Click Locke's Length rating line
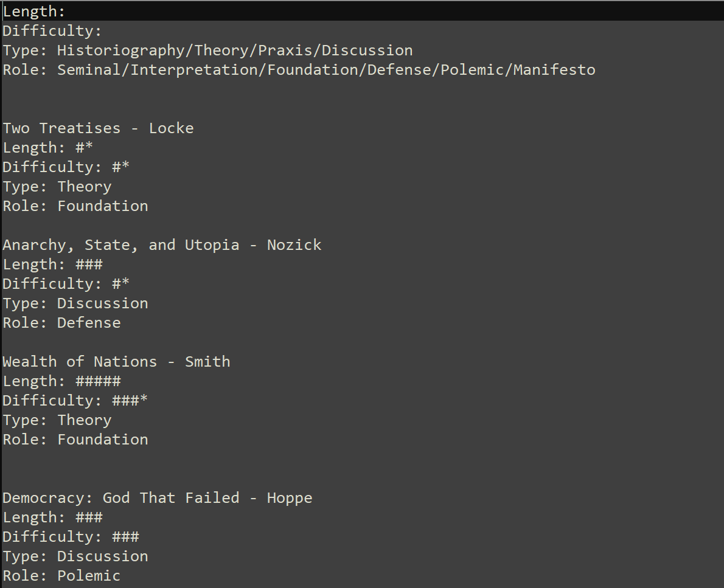This screenshot has height=588, width=724. pos(48,148)
